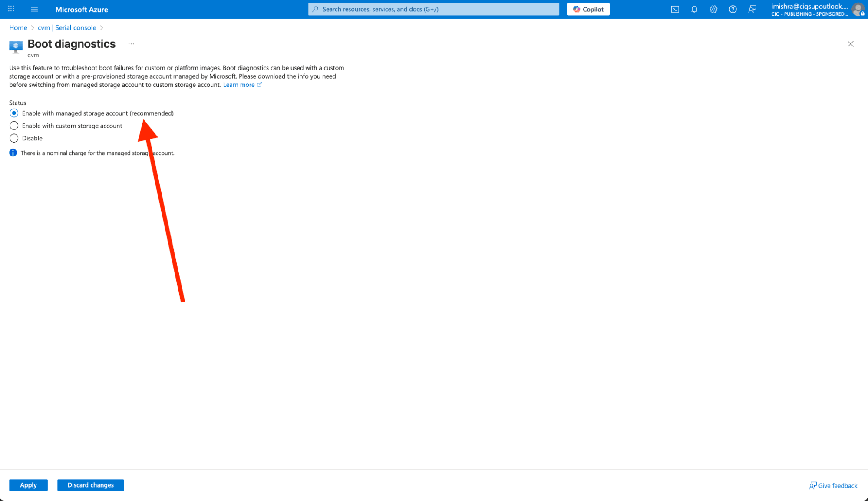Open Azure Cloud Shell icon
The height and width of the screenshot is (501, 868).
pos(675,9)
